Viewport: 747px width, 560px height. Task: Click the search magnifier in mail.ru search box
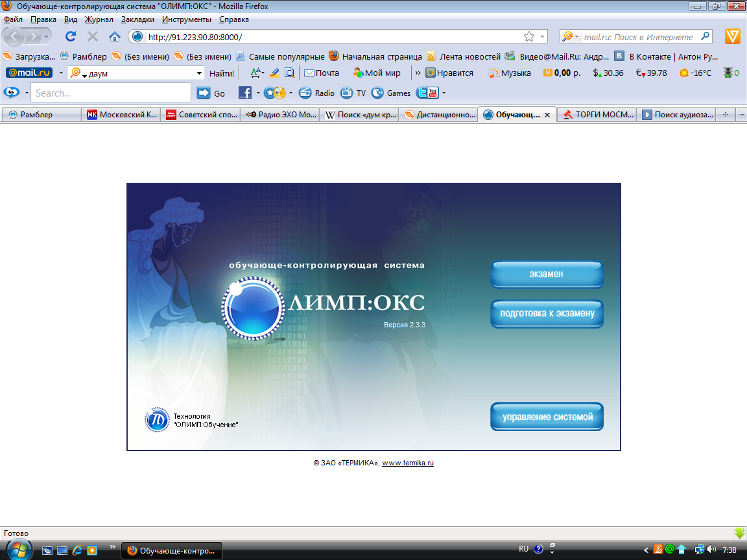point(705,37)
